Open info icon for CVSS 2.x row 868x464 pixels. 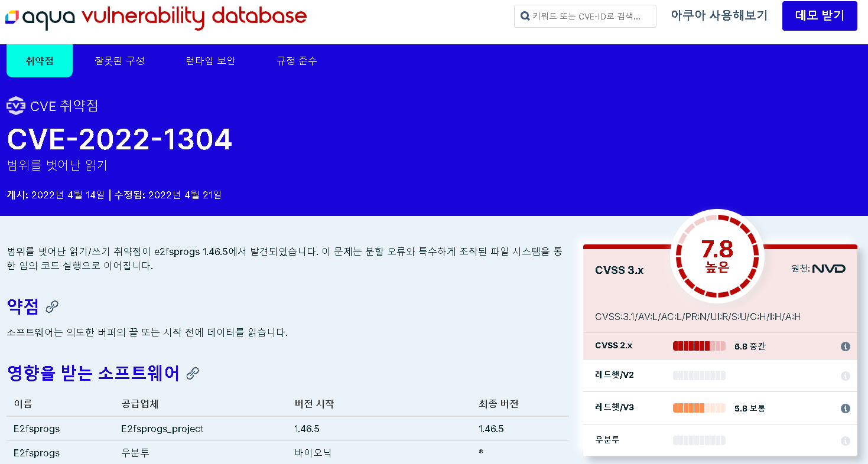tap(845, 346)
